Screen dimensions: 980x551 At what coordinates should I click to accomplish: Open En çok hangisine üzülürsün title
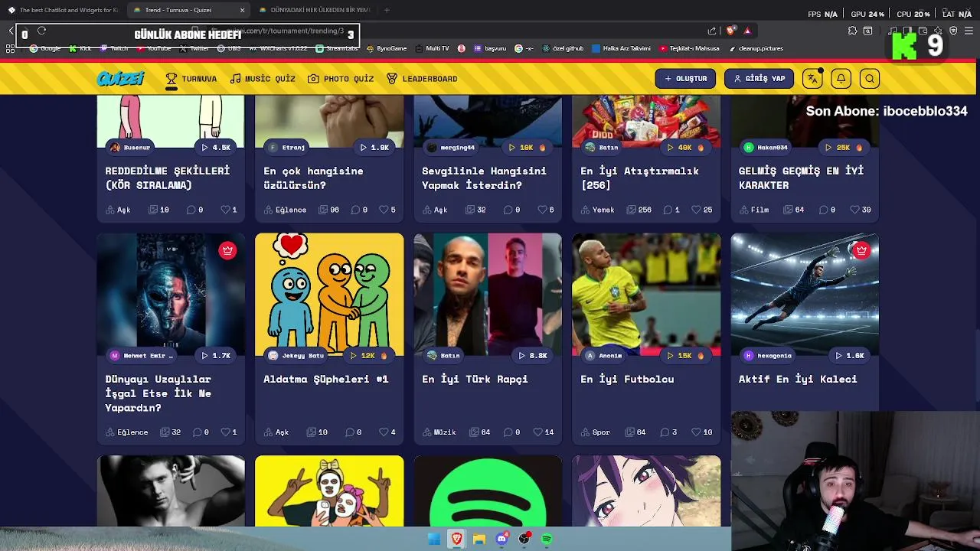pos(313,178)
